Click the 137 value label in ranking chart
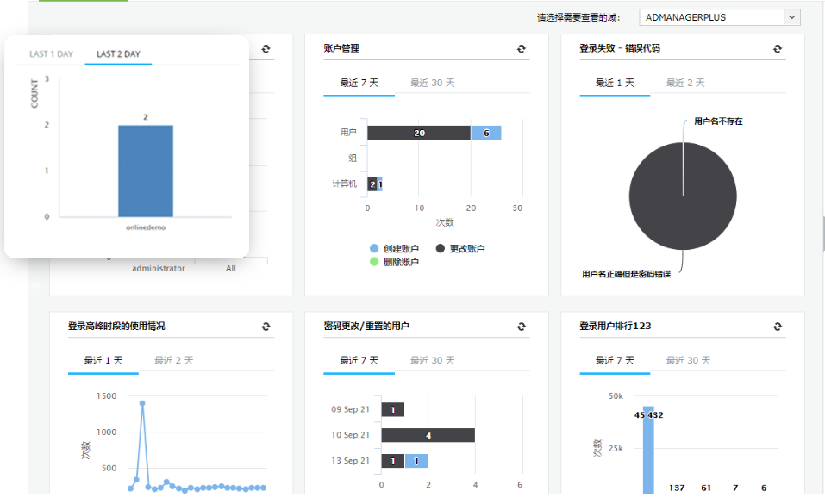825x504 pixels. coord(677,488)
